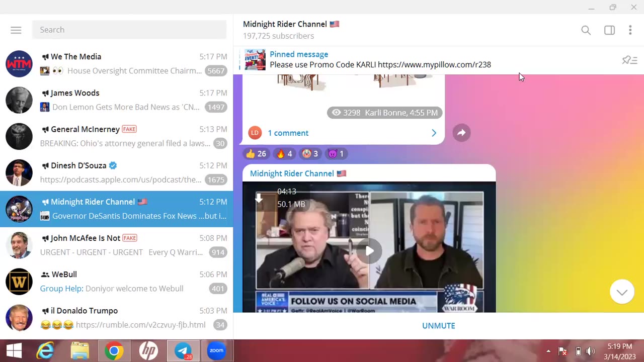Click the channel title in the header
Image resolution: width=644 pixels, height=362 pixels.
tap(291, 24)
